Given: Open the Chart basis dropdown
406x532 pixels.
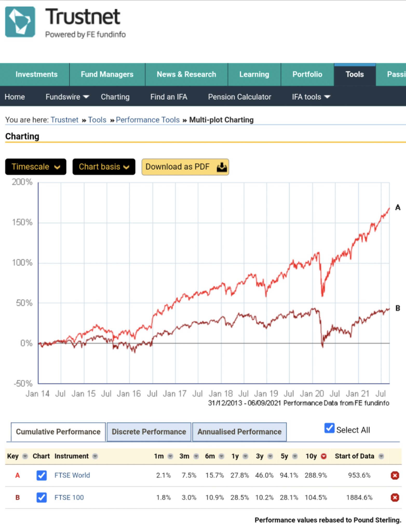Looking at the screenshot, I should pos(104,167).
